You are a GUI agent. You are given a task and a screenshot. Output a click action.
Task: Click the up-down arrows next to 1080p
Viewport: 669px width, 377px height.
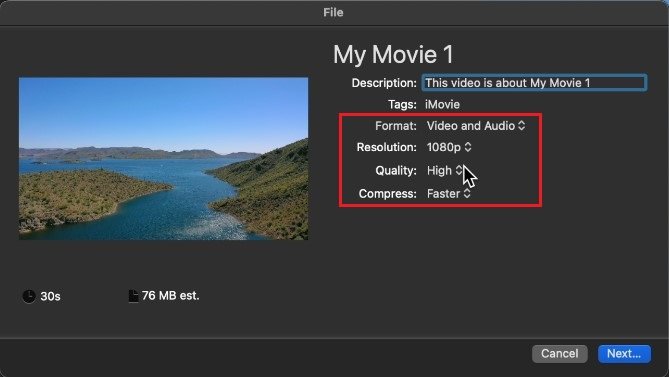click(x=468, y=147)
